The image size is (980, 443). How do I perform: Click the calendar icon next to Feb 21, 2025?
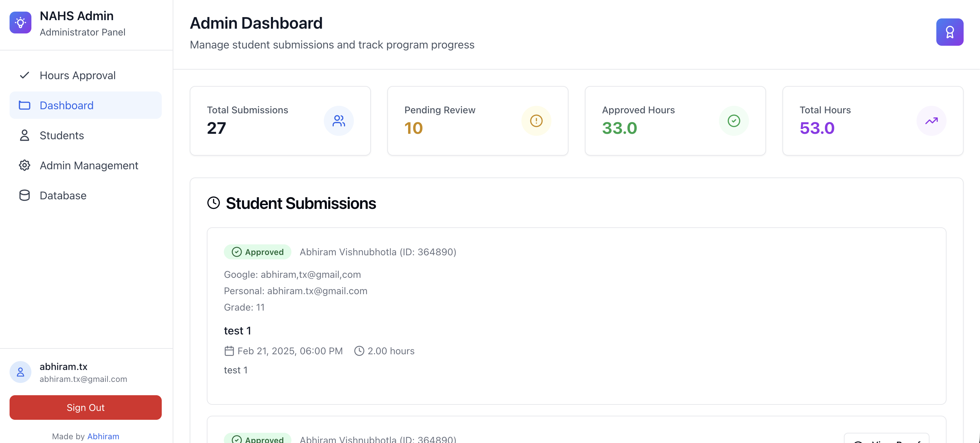[229, 351]
